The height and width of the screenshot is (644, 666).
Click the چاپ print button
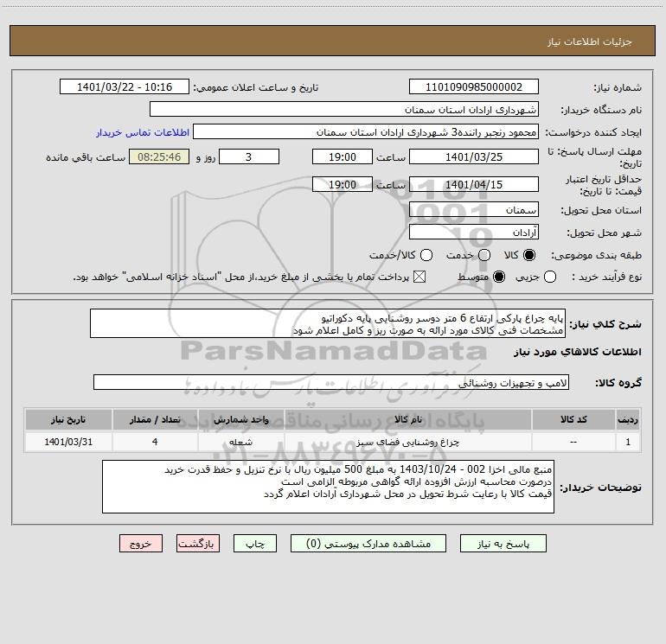[255, 544]
